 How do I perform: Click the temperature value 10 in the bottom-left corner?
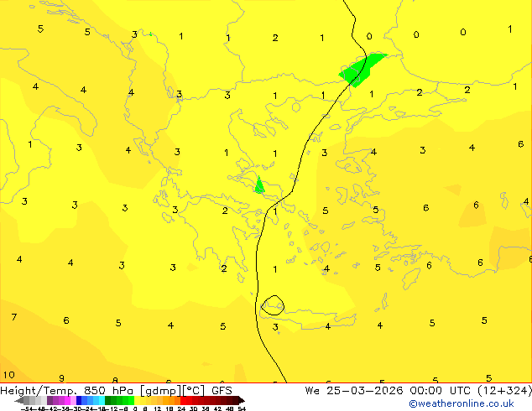pyautogui.click(x=8, y=375)
